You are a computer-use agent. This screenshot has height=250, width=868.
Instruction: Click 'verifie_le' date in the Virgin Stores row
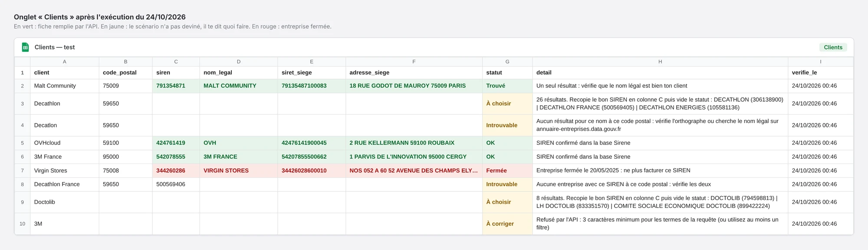tap(820, 170)
